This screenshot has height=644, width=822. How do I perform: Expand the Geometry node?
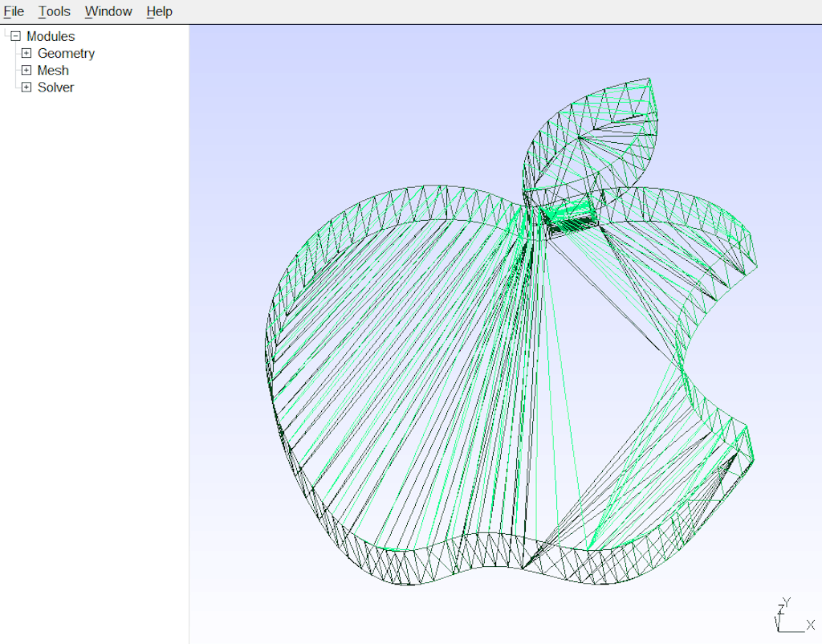click(26, 53)
